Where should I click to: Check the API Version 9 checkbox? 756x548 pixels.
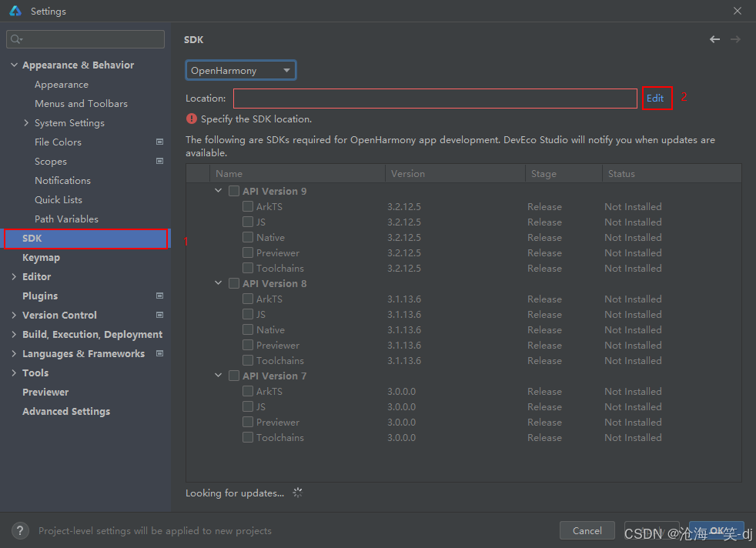pos(234,191)
